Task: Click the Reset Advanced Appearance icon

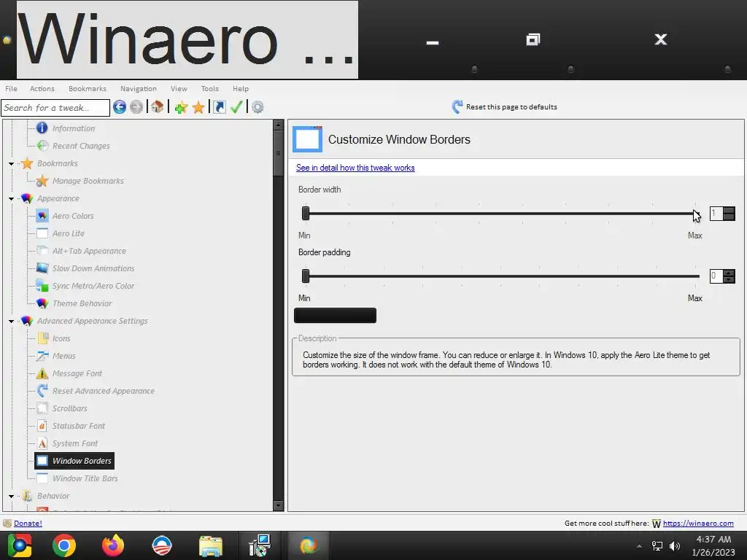Action: click(x=42, y=391)
